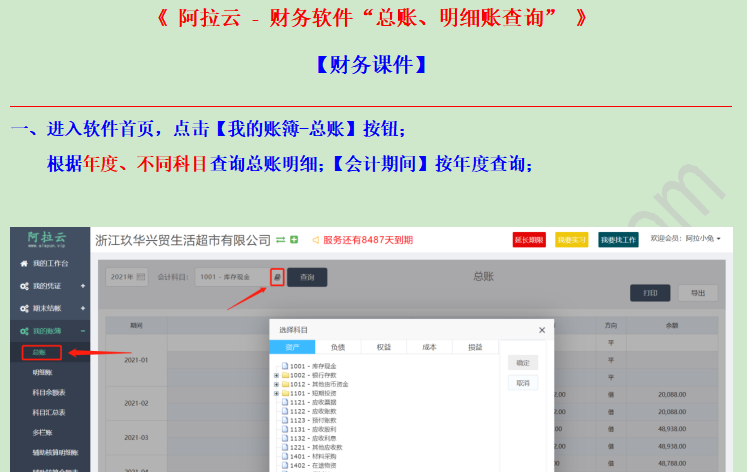Image resolution: width=747 pixels, height=472 pixels.
Task: Select 1002 - 银行存款 in the tree
Action: point(313,375)
